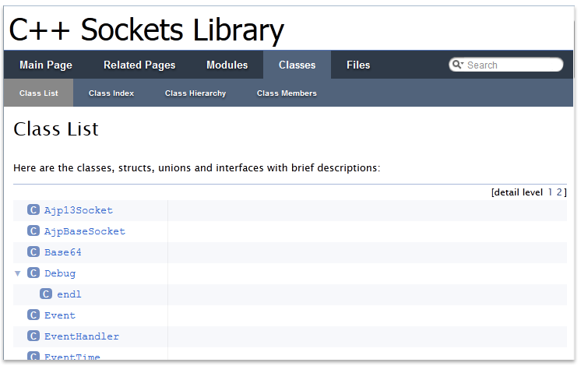Click the class icon beside EventHandler

coord(33,336)
